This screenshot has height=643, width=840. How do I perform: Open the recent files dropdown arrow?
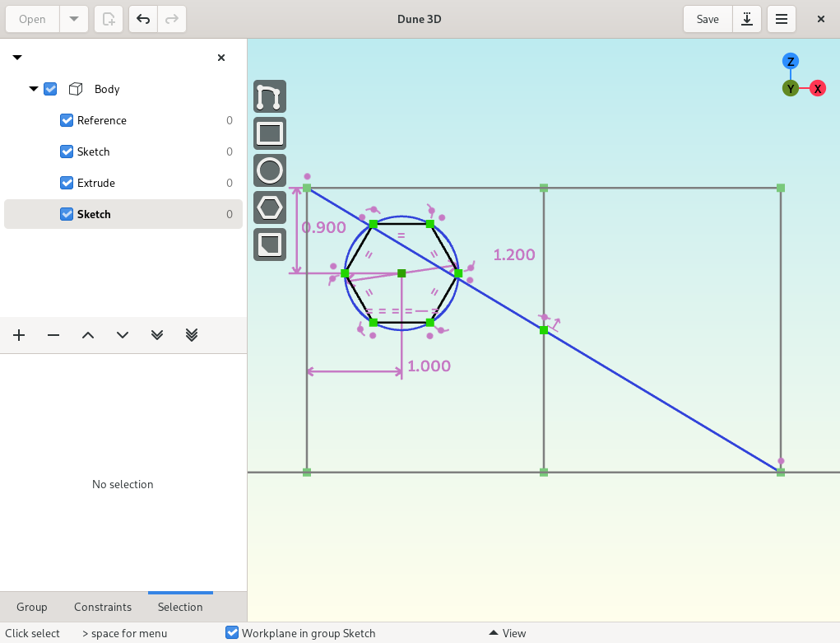[74, 19]
